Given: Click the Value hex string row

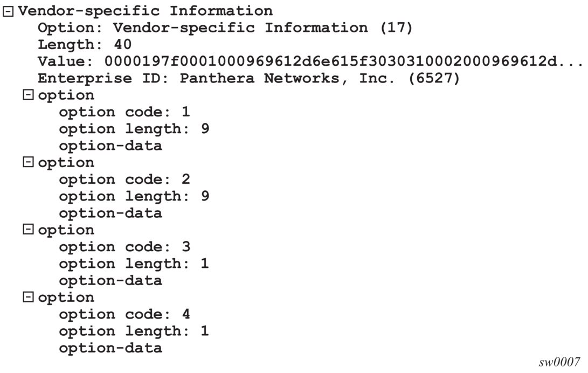Looking at the screenshot, I should [x=310, y=62].
